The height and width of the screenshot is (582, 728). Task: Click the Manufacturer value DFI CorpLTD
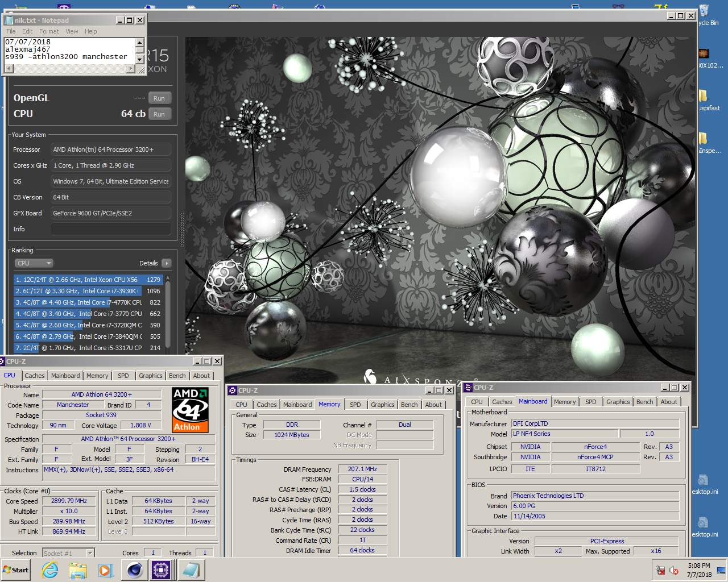point(595,423)
